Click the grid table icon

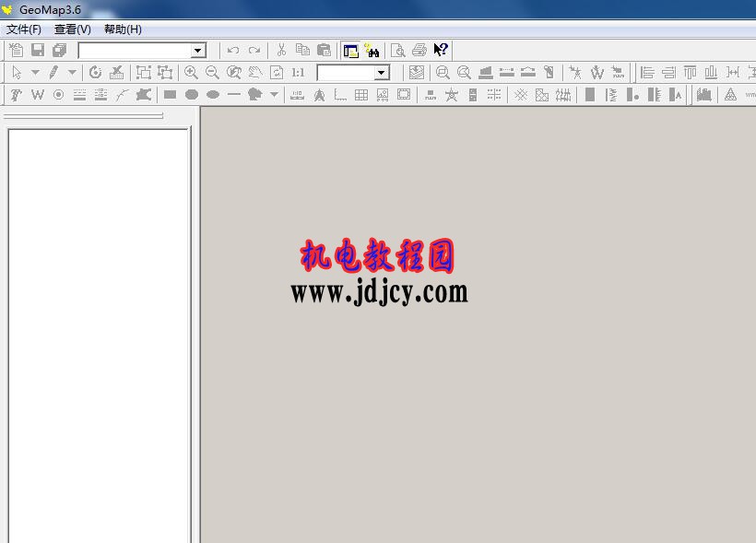point(361,95)
